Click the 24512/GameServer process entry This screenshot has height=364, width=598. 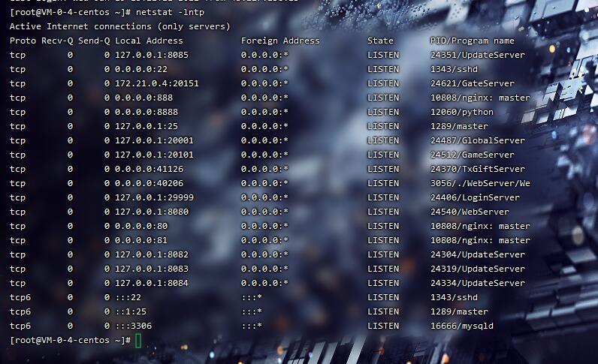click(x=472, y=155)
